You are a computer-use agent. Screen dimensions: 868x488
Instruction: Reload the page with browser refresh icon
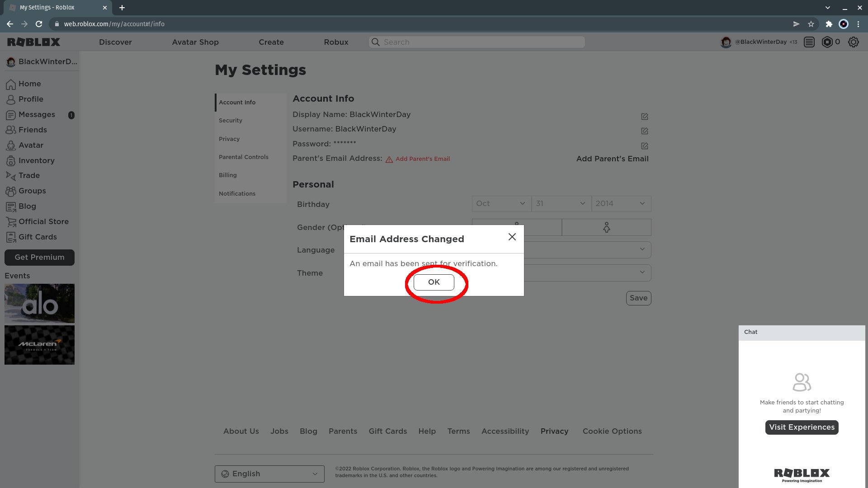(39, 24)
